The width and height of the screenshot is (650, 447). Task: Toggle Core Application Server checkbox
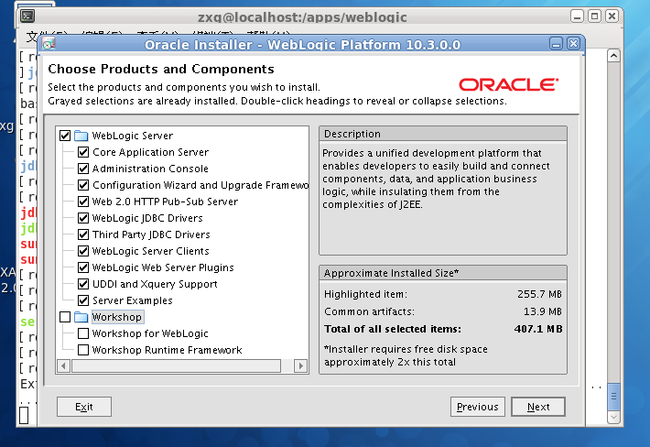83,152
